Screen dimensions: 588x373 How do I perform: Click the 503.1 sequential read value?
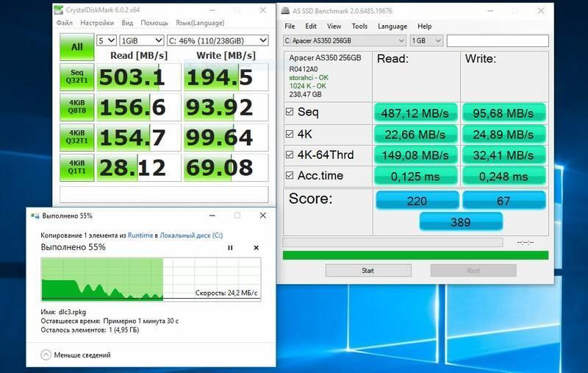(139, 77)
